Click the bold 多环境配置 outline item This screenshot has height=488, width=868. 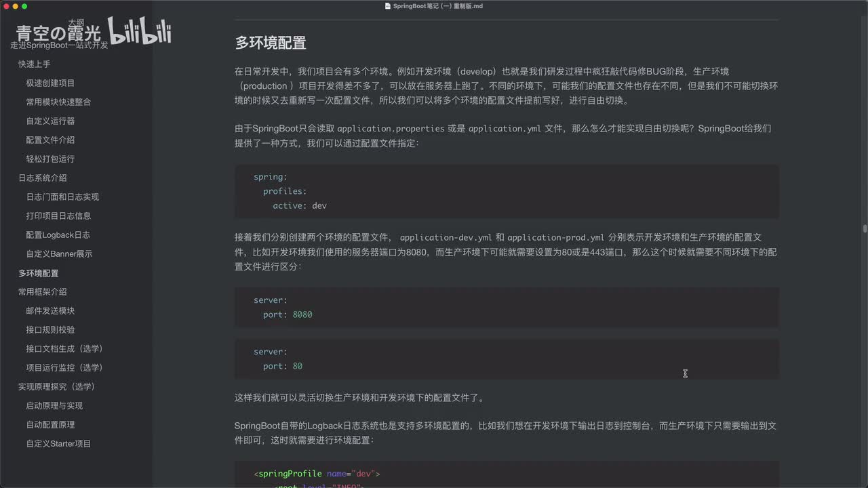point(38,273)
